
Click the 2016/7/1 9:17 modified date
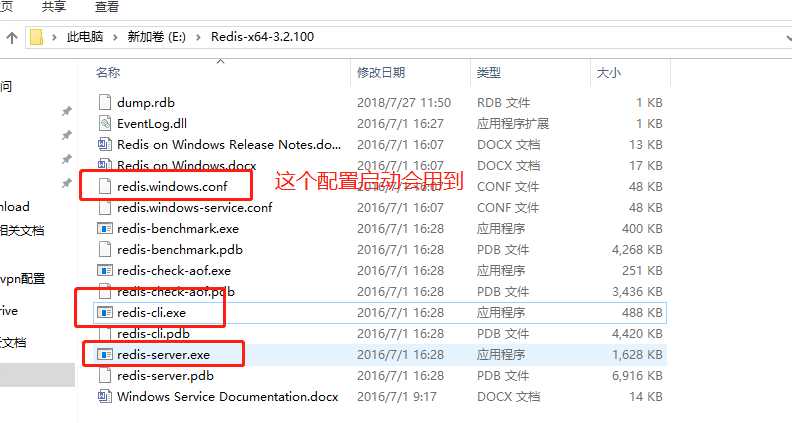point(397,397)
